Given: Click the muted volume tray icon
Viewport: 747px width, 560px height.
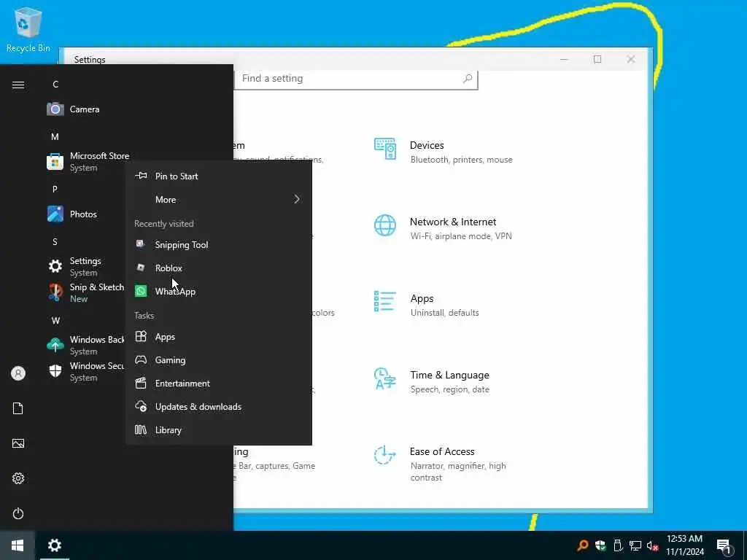Looking at the screenshot, I should [x=652, y=546].
